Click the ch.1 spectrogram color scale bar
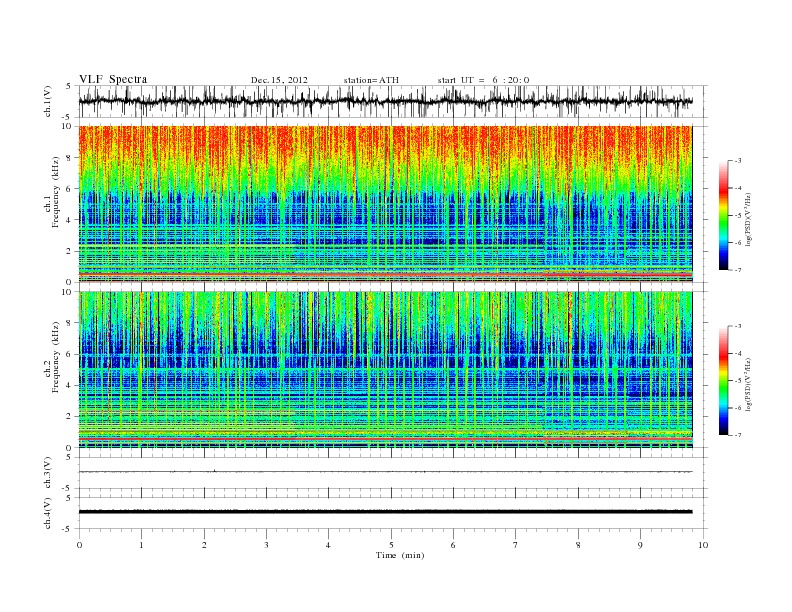The image size is (792, 612). coord(723,215)
